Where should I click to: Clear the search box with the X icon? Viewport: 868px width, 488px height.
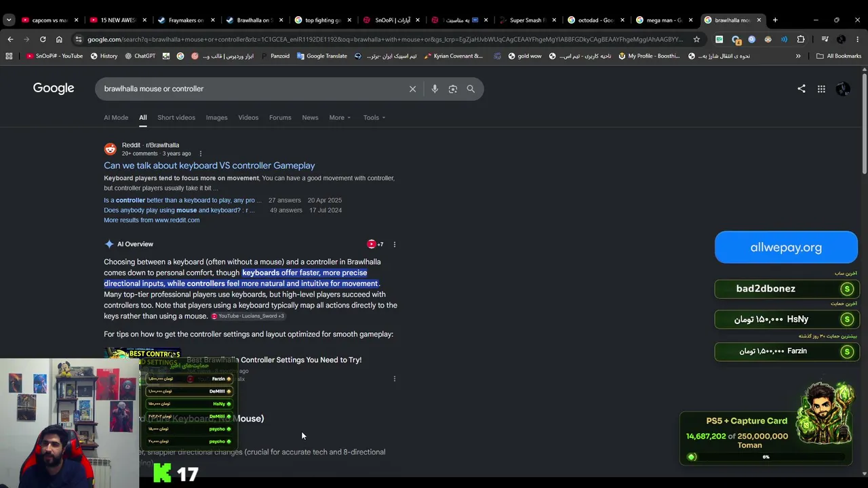412,89
